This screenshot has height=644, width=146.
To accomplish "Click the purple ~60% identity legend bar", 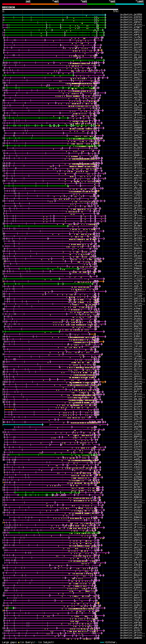I will click(73, 4).
